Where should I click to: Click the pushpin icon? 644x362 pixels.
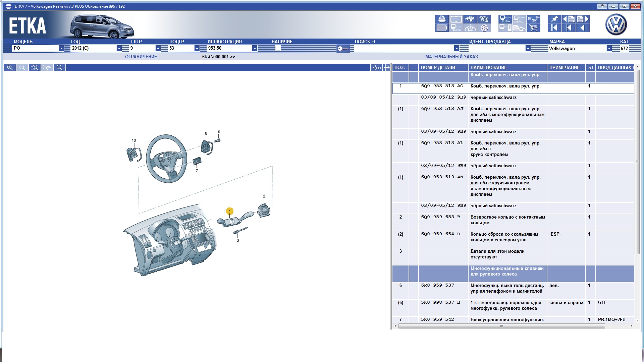pyautogui.click(x=554, y=19)
